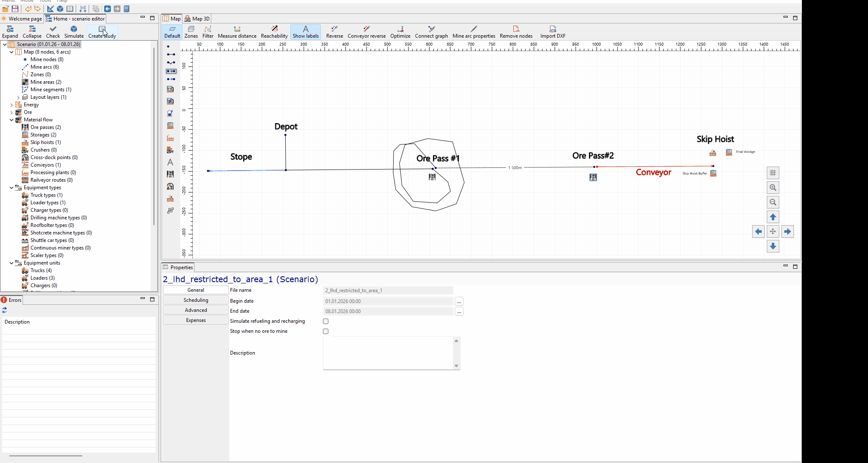Open the End date picker button
Image resolution: width=868 pixels, height=463 pixels.
pos(459,311)
